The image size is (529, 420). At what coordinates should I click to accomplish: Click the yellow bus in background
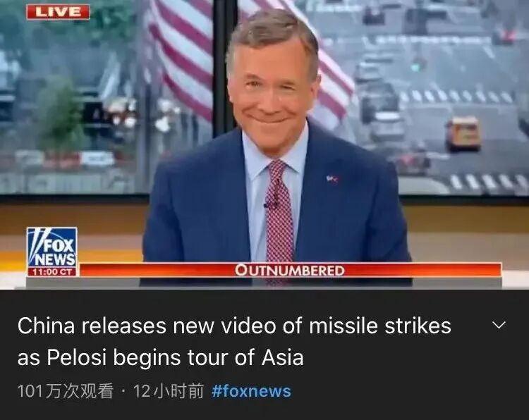[463, 133]
